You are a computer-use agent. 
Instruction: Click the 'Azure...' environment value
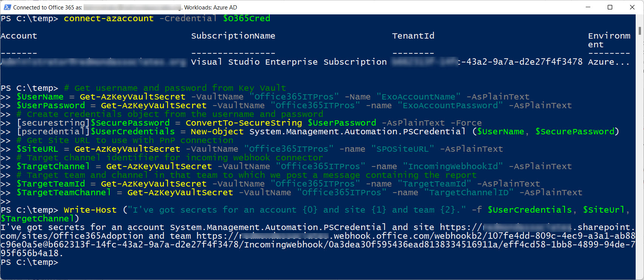(609, 62)
